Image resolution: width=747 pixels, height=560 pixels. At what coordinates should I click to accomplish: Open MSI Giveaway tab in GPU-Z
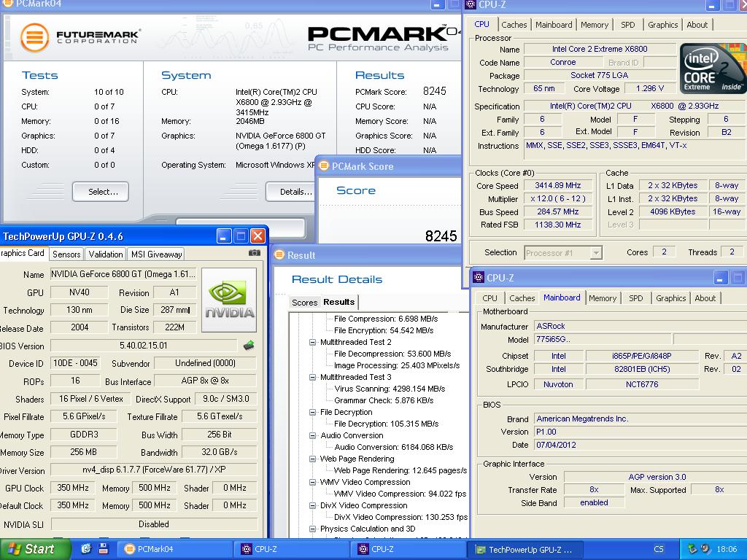coord(156,254)
